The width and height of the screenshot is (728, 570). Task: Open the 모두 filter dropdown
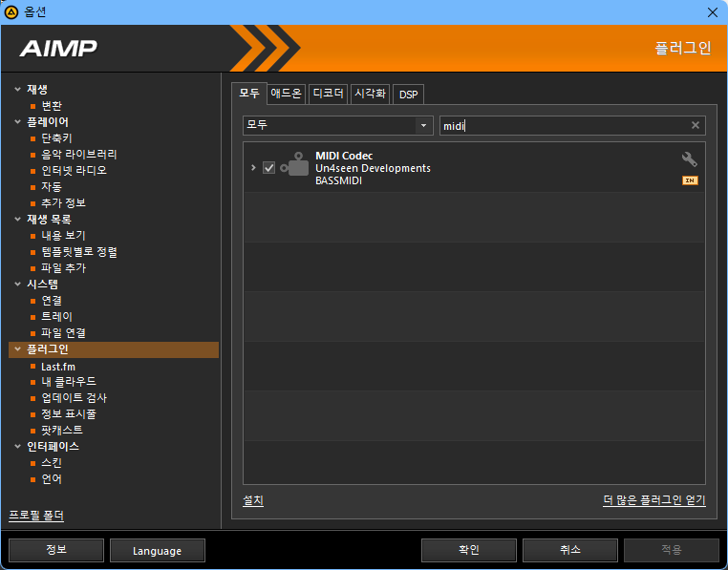(338, 125)
